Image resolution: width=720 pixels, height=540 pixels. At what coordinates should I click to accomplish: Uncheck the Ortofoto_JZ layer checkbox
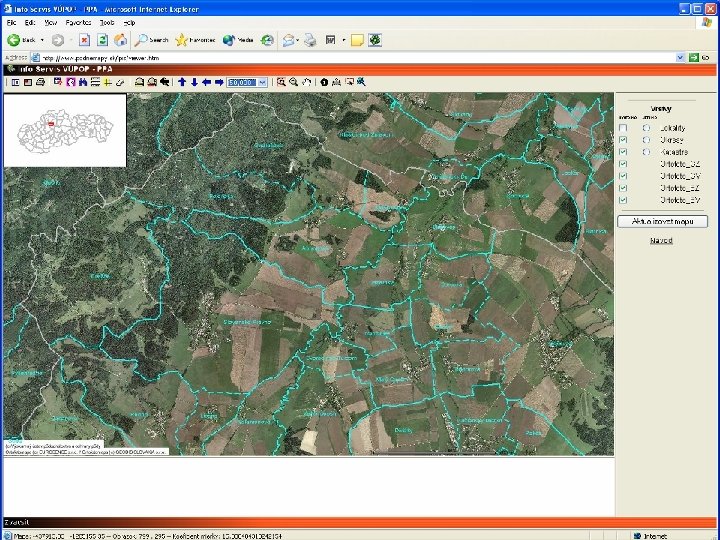click(623, 188)
